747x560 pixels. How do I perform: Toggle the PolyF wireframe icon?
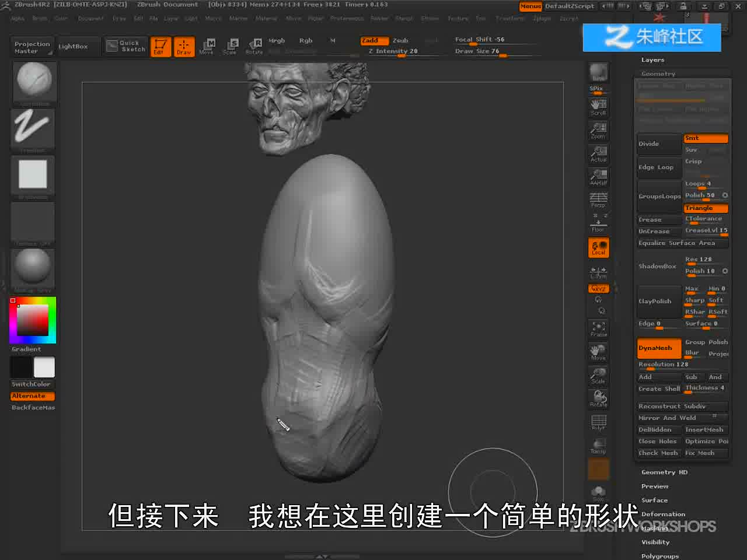598,423
